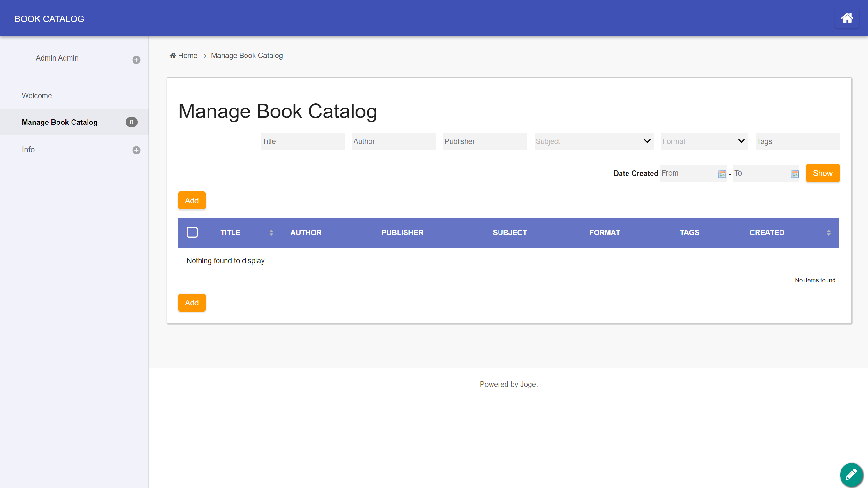868x488 pixels.
Task: Go to Home breadcrumb link
Action: (187, 56)
